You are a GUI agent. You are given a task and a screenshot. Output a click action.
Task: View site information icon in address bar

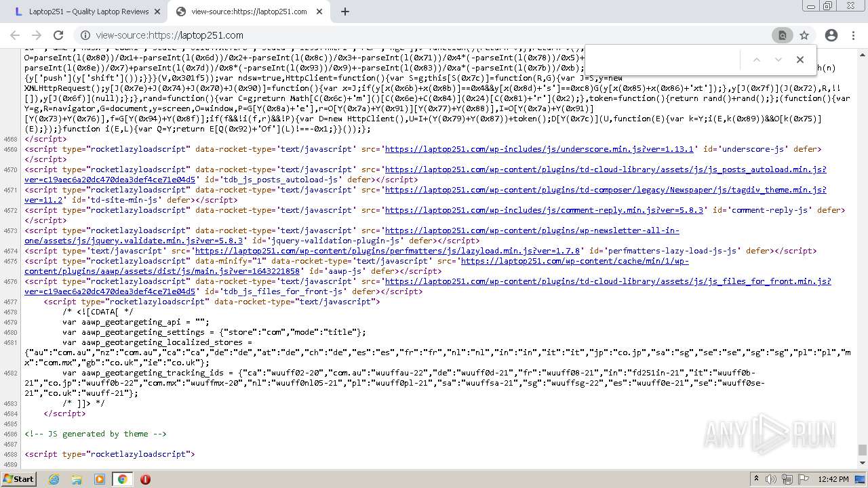85,35
